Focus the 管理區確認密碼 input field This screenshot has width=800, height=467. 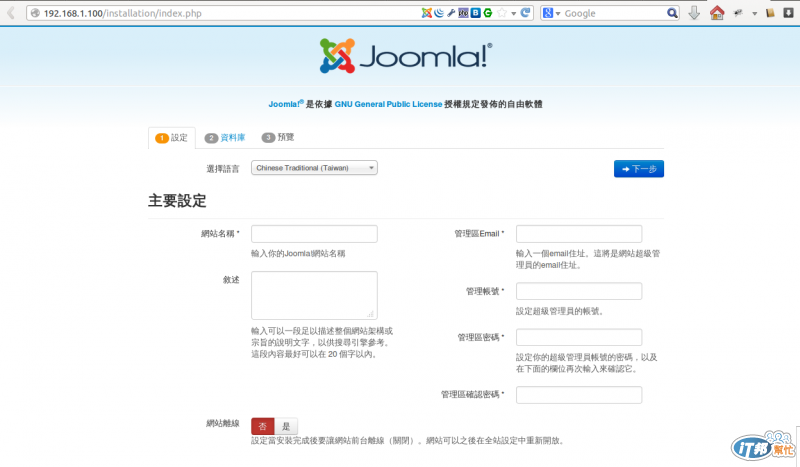579,395
